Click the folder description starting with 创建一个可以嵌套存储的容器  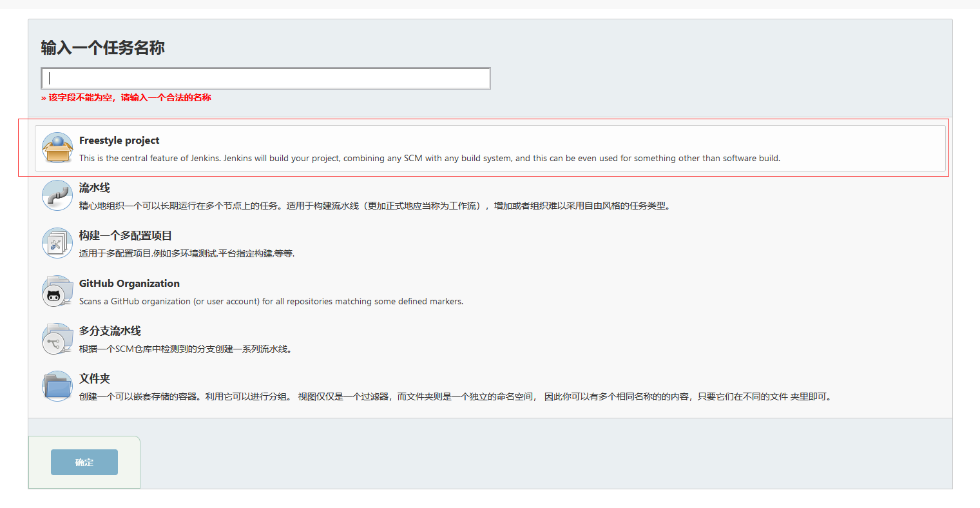[x=456, y=396]
